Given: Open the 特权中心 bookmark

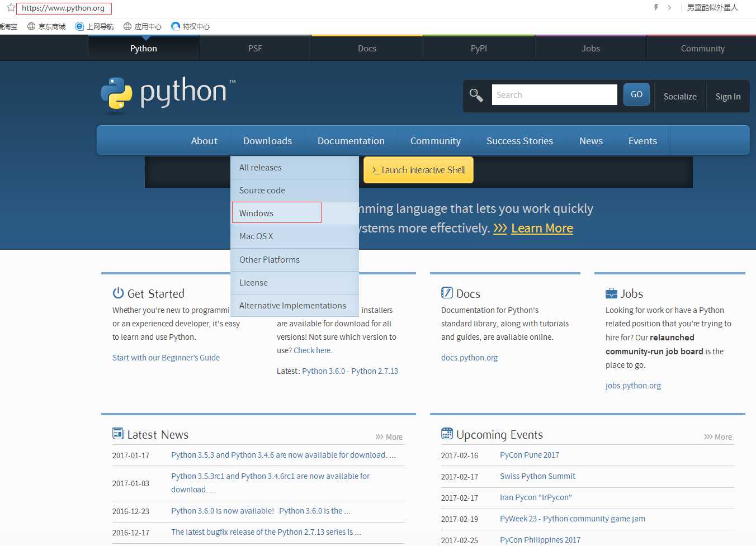Looking at the screenshot, I should click(191, 26).
